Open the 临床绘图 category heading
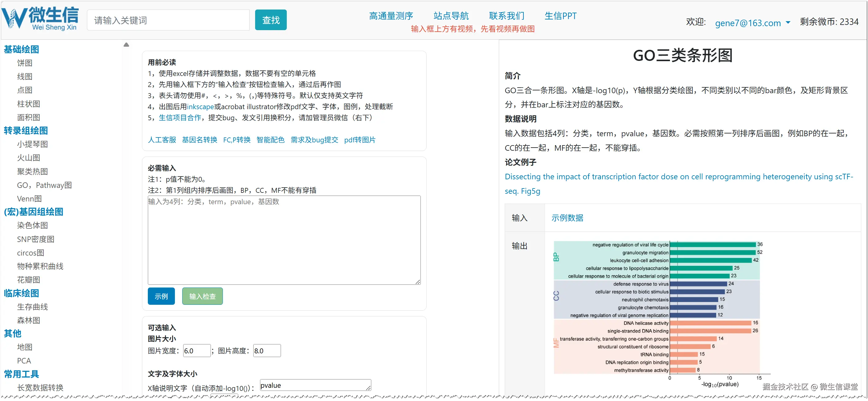 click(21, 293)
